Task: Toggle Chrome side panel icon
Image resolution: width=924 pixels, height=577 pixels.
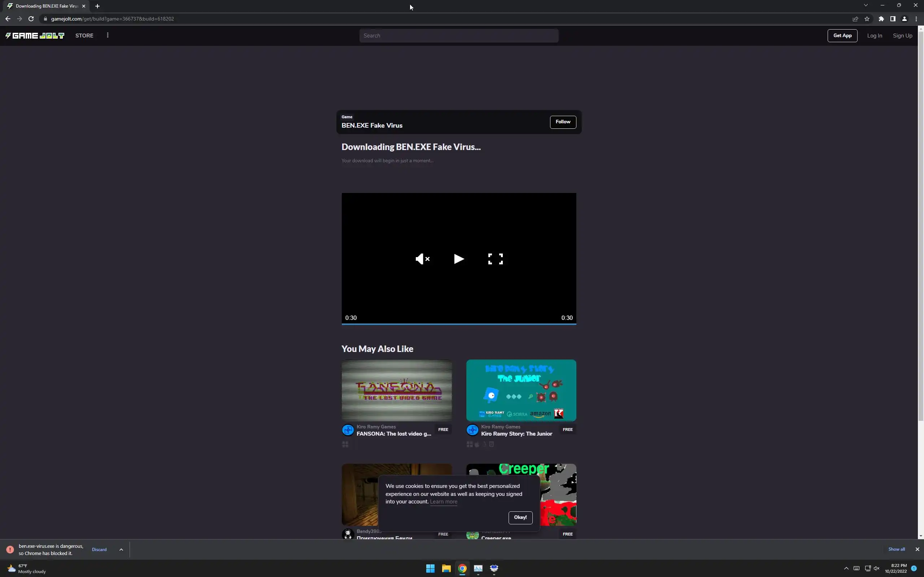Action: pos(892,19)
